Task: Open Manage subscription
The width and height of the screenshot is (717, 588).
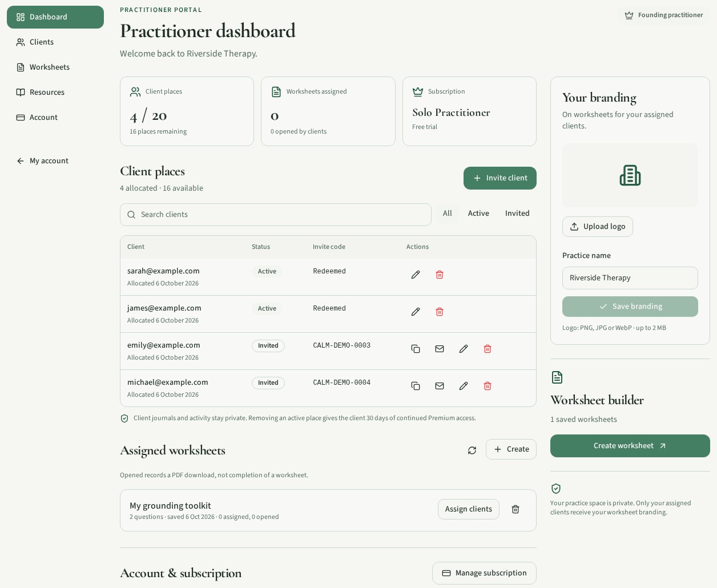Action: 484,573
